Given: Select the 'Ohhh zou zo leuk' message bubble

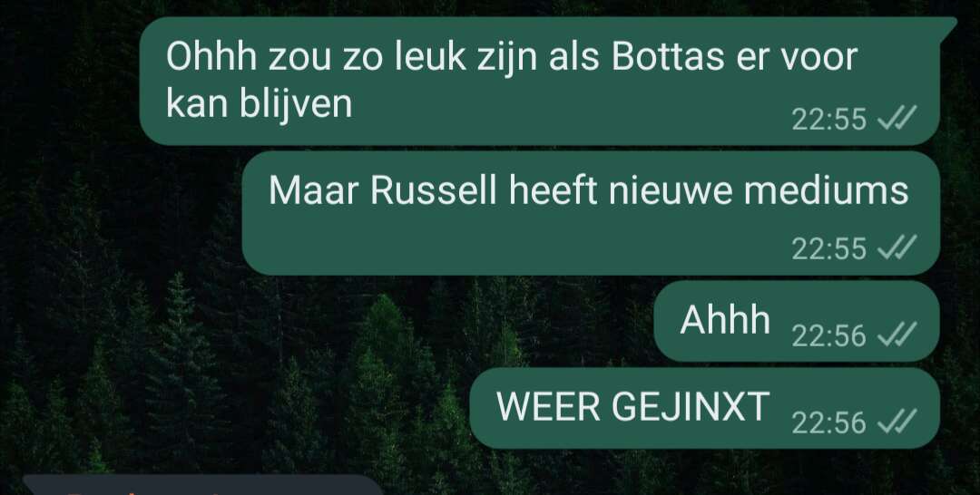Looking at the screenshot, I should (x=539, y=82).
